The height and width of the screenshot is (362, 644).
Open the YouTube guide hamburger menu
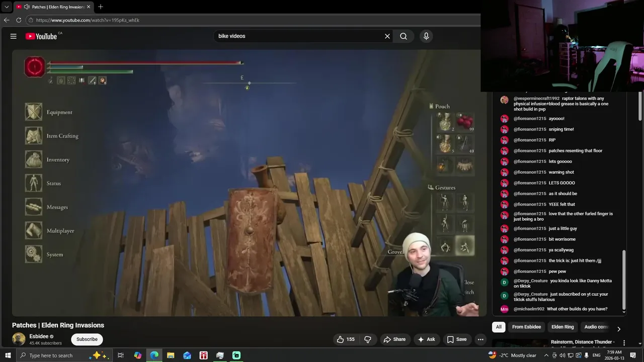pos(14,36)
